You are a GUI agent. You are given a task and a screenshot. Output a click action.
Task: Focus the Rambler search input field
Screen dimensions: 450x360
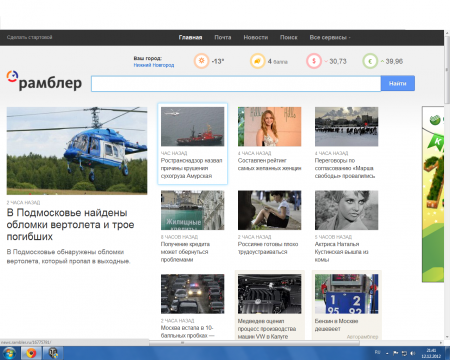coord(236,83)
